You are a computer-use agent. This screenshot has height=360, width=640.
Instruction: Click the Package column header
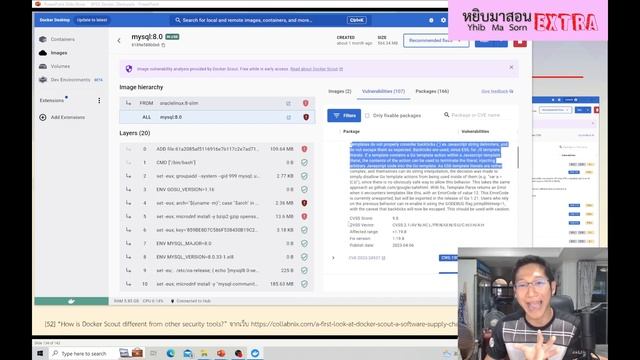[351, 131]
